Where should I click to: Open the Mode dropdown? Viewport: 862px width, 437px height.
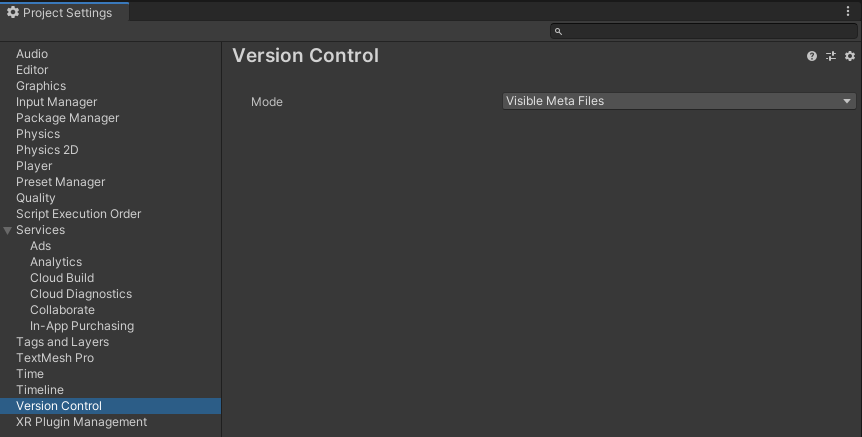click(x=679, y=101)
